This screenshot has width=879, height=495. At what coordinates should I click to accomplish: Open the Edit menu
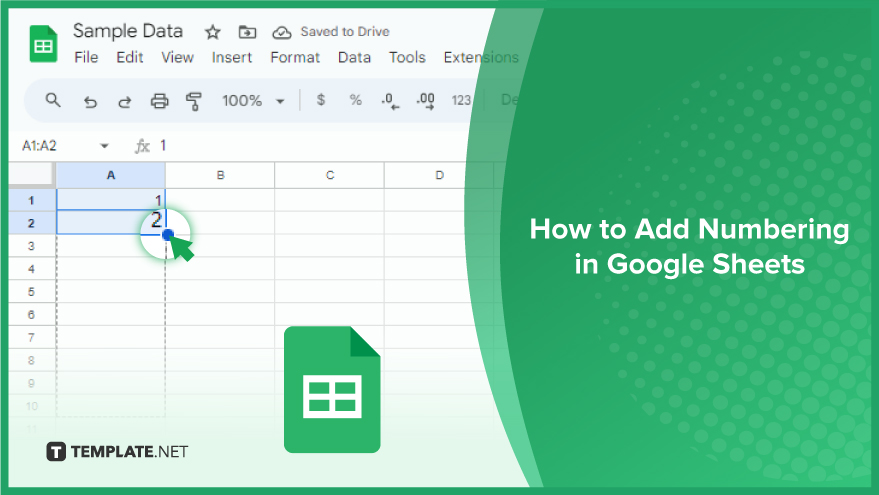tap(129, 57)
